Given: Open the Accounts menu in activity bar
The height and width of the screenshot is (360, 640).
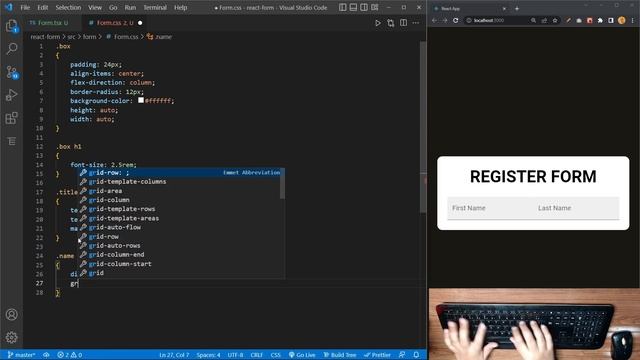Looking at the screenshot, I should coord(11,314).
